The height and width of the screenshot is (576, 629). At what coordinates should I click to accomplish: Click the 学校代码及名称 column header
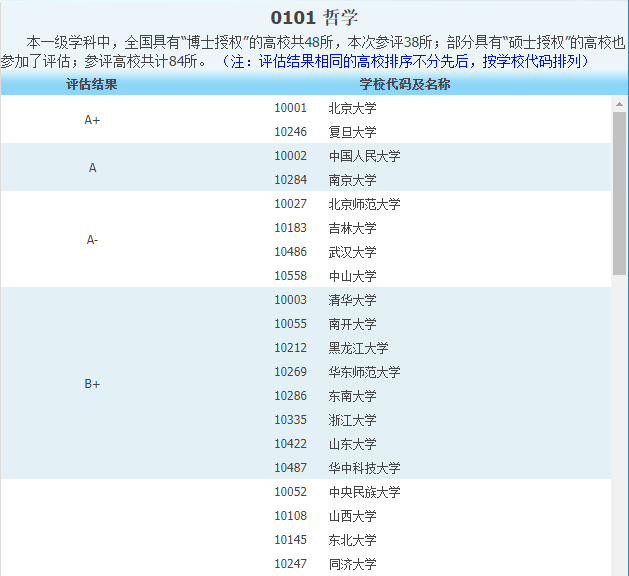[405, 84]
